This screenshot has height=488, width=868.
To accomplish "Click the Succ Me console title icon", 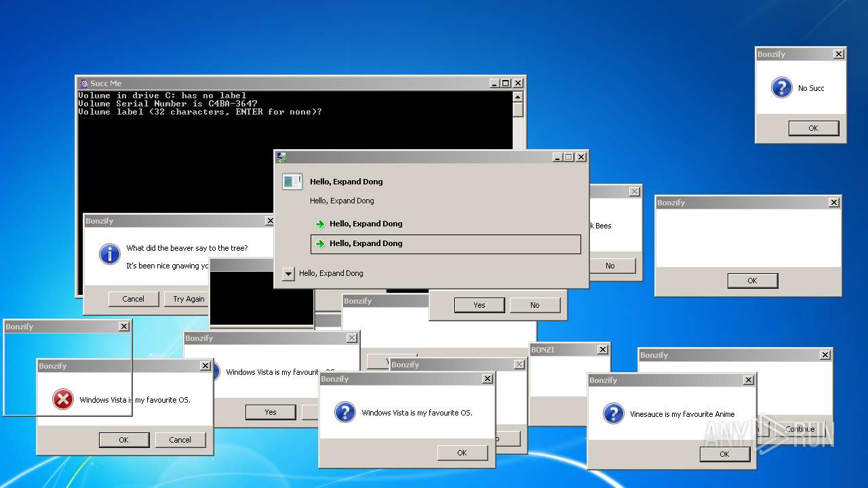I will 84,83.
